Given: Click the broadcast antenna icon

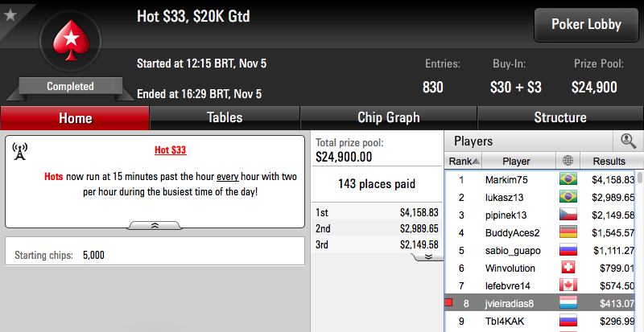Looking at the screenshot, I should pos(19,151).
